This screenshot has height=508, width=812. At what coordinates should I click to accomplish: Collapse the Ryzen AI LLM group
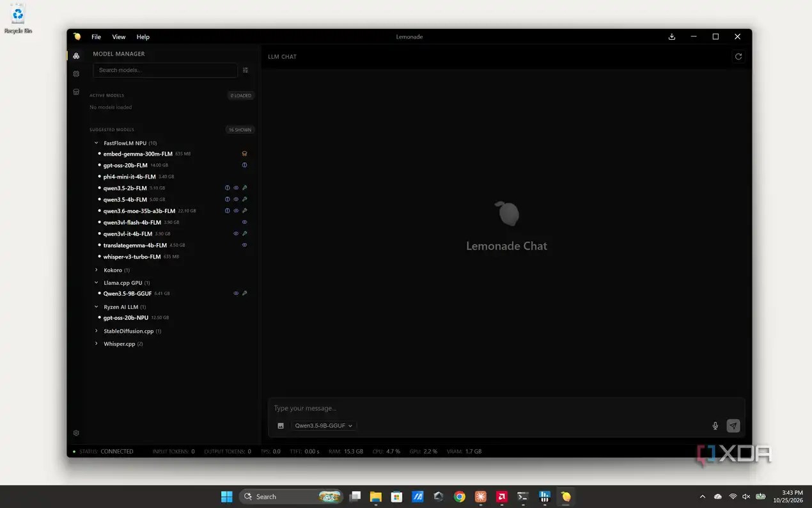click(x=97, y=307)
